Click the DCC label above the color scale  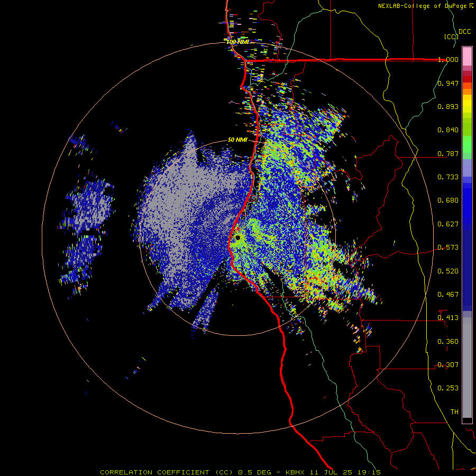point(464,32)
